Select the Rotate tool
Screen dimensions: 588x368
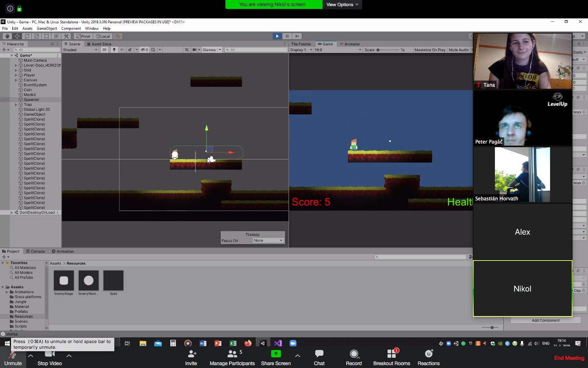tap(27, 36)
